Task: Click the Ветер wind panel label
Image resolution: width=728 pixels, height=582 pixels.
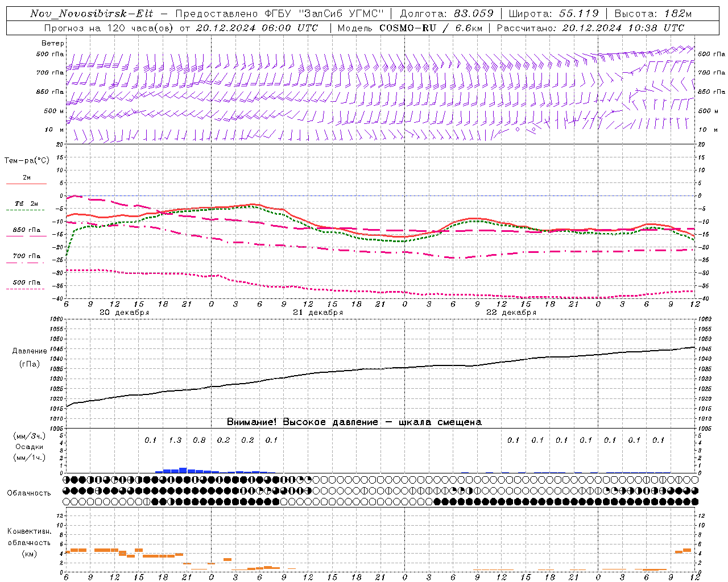Action: [53, 43]
